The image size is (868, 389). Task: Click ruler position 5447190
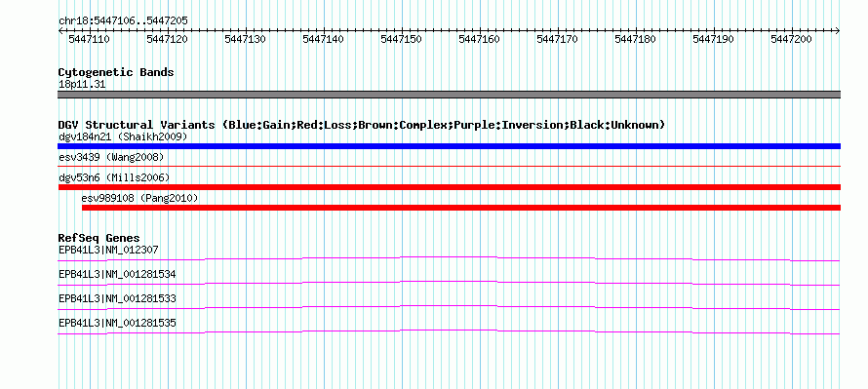pyautogui.click(x=714, y=39)
